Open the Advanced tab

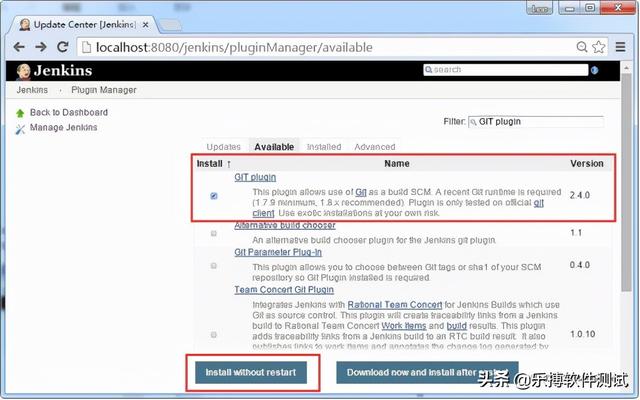pyautogui.click(x=374, y=147)
